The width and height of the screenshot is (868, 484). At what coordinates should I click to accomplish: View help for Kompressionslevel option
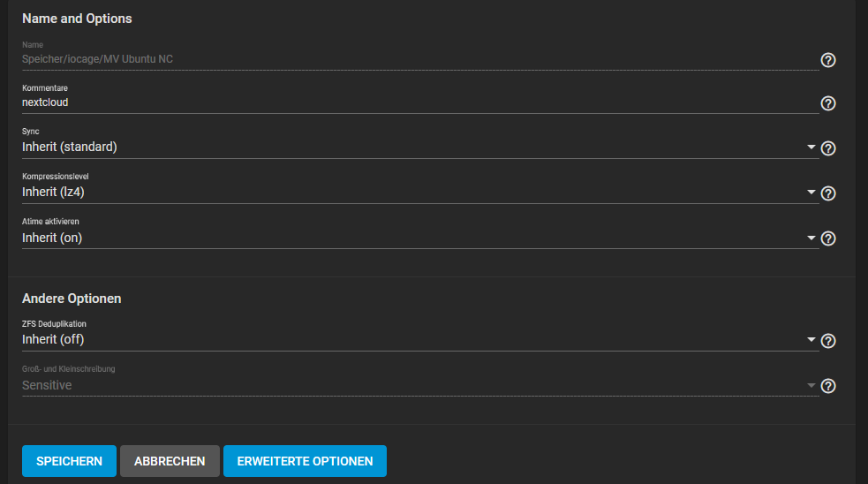pyautogui.click(x=827, y=193)
